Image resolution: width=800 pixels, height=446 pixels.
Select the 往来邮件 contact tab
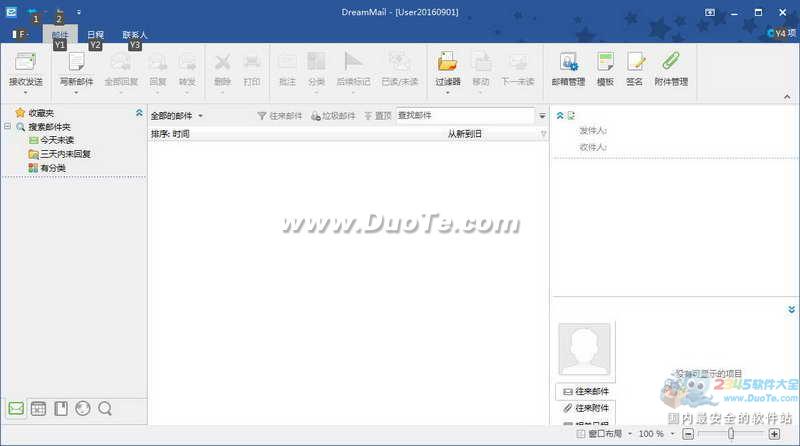pos(586,391)
